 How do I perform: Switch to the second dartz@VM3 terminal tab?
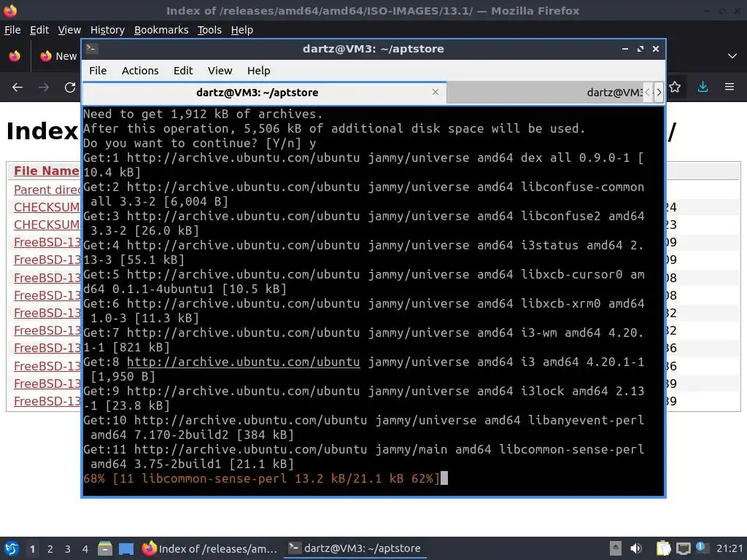click(544, 93)
